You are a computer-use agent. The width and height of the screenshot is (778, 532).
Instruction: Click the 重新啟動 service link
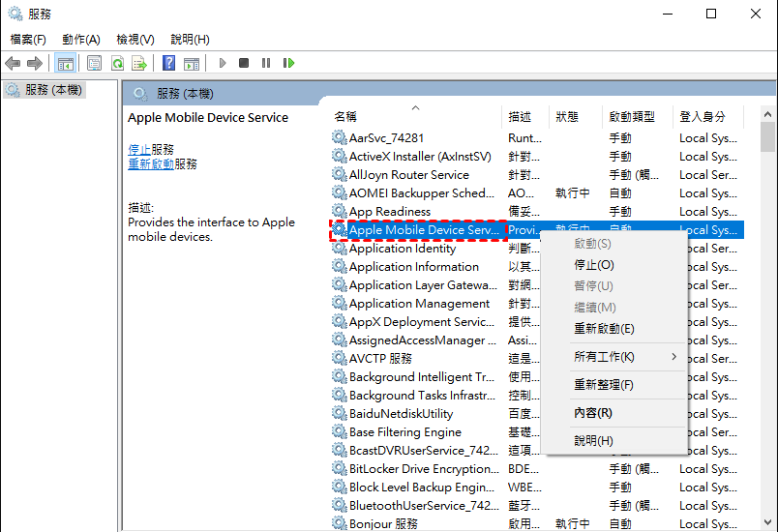click(x=151, y=164)
